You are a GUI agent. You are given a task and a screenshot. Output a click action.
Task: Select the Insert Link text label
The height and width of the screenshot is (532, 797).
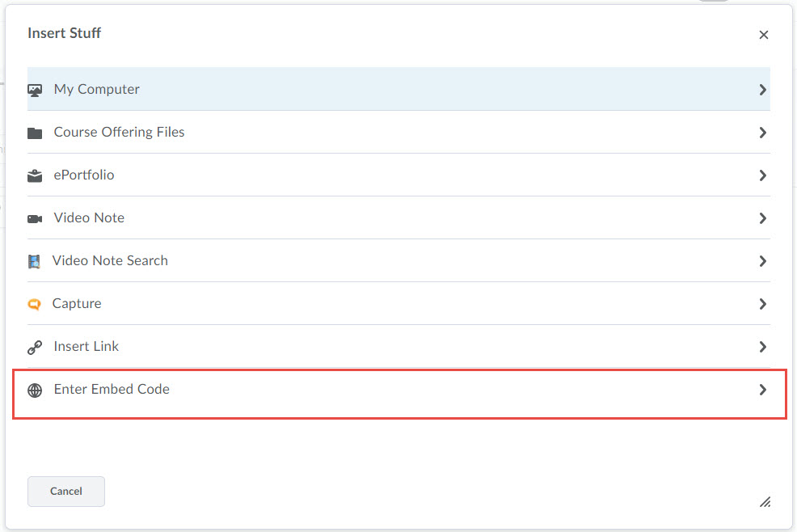pyautogui.click(x=86, y=346)
